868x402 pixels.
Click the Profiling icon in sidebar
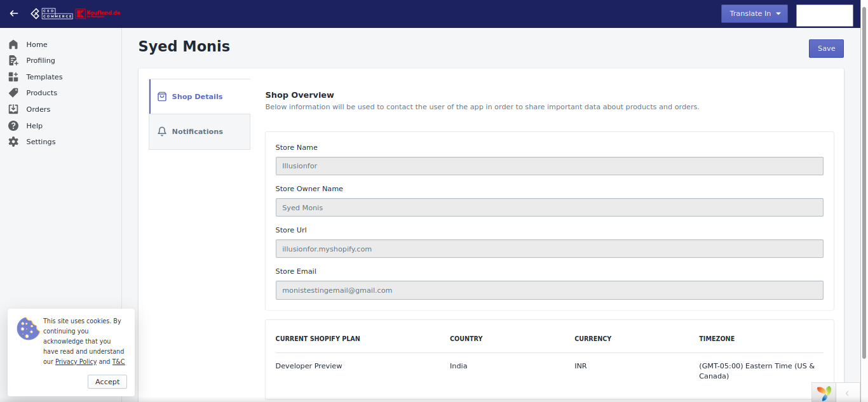(13, 60)
